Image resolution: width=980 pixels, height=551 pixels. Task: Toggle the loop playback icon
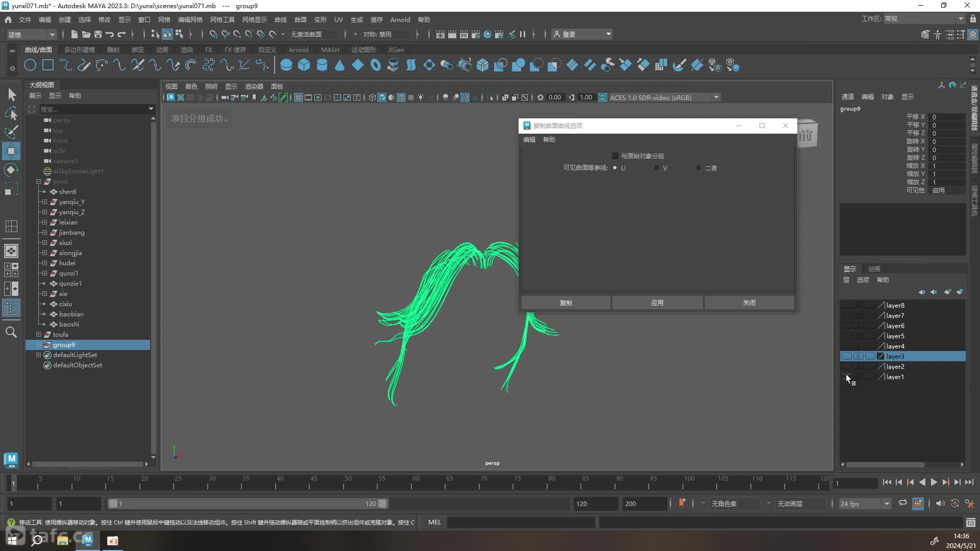903,503
